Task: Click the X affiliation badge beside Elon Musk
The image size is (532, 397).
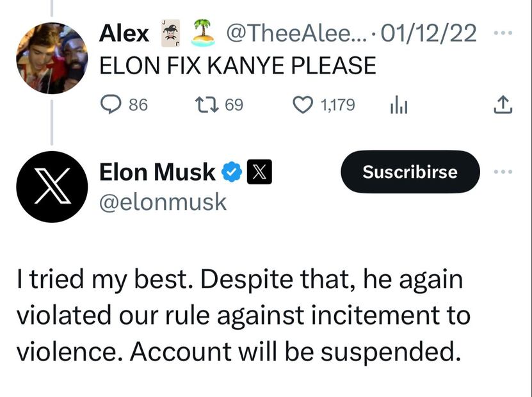Action: click(259, 172)
